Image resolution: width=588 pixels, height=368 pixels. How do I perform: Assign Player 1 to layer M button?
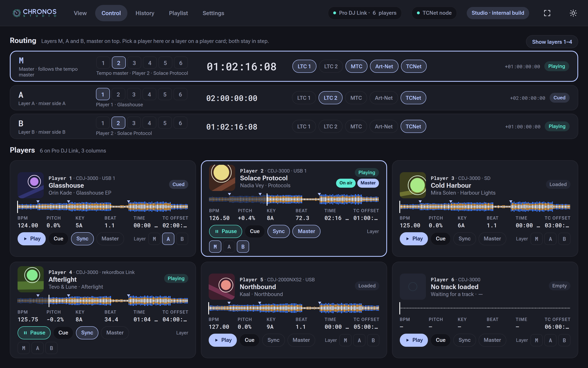point(154,239)
